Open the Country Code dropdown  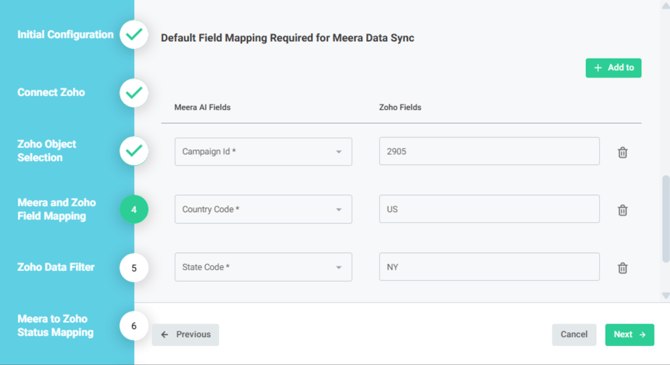[x=263, y=209]
